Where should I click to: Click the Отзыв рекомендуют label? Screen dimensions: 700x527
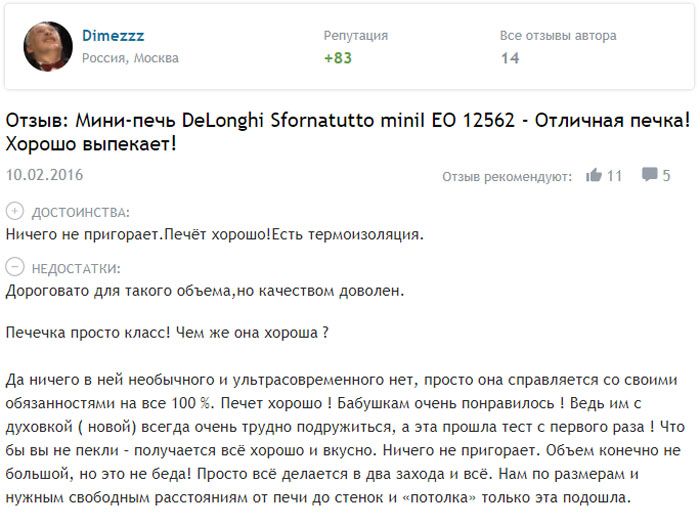click(507, 177)
